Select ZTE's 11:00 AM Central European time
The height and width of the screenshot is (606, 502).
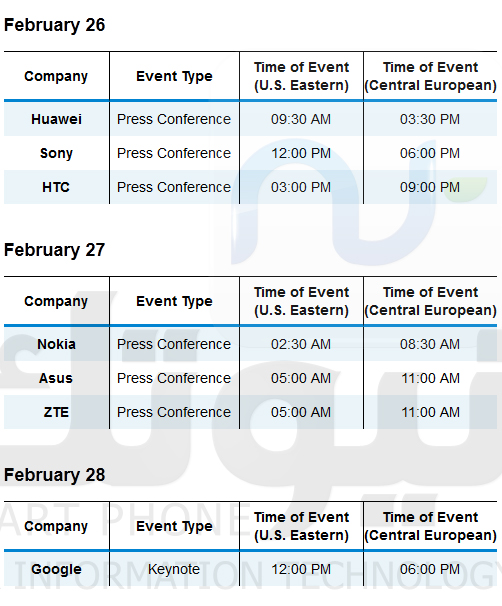pos(430,412)
